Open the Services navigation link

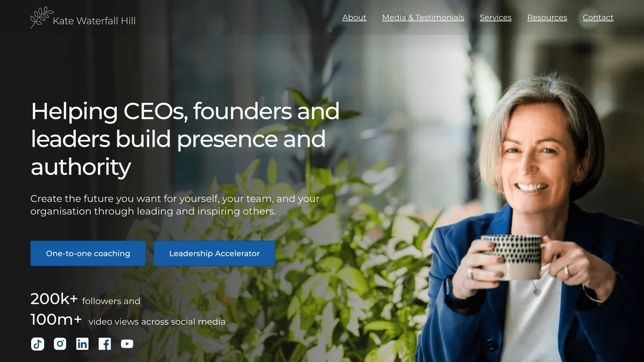(x=496, y=18)
